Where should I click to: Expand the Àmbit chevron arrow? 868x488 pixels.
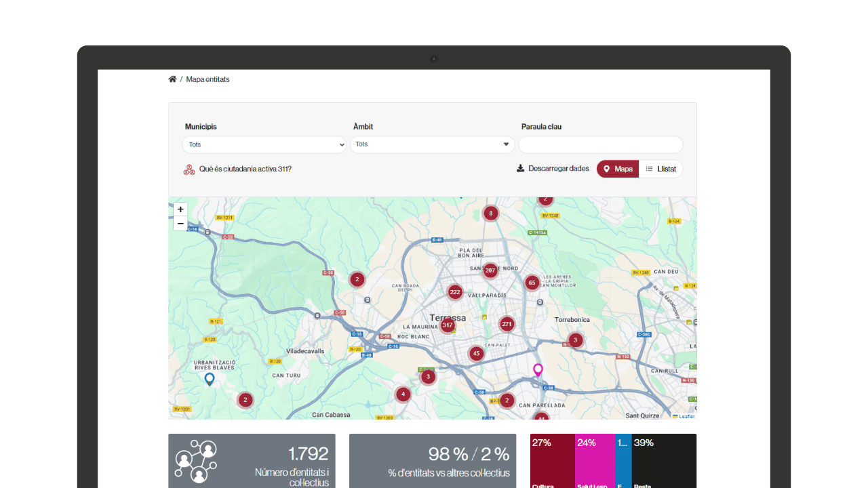506,144
